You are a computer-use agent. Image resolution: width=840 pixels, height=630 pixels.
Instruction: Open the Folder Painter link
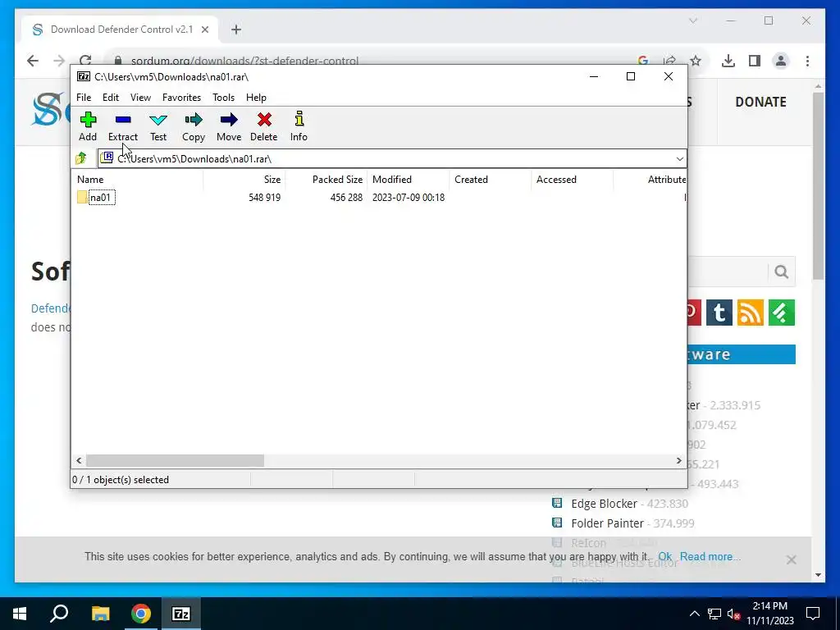[x=608, y=523]
